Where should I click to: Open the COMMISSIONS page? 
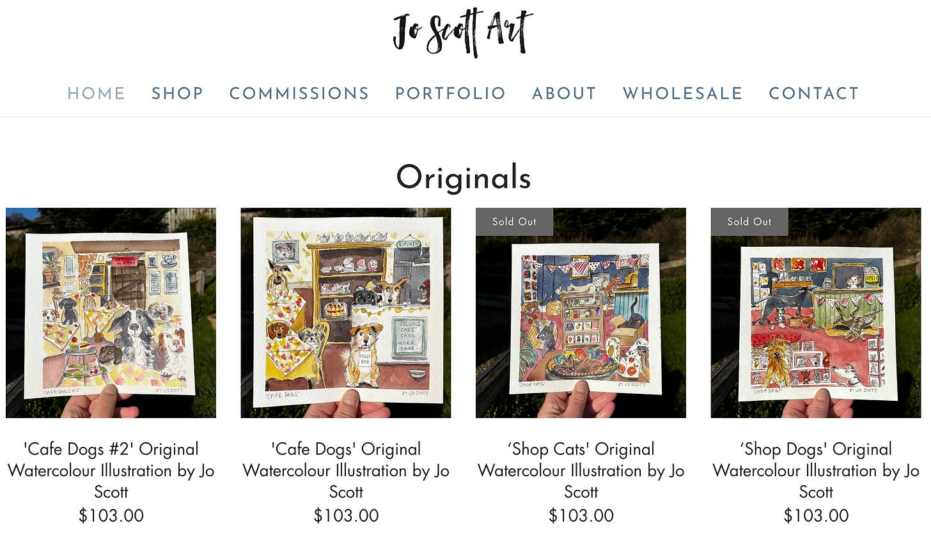coord(299,93)
